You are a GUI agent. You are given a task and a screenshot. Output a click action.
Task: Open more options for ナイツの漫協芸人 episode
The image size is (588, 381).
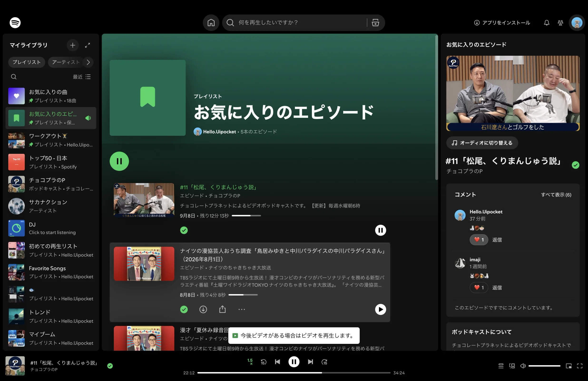click(x=242, y=309)
